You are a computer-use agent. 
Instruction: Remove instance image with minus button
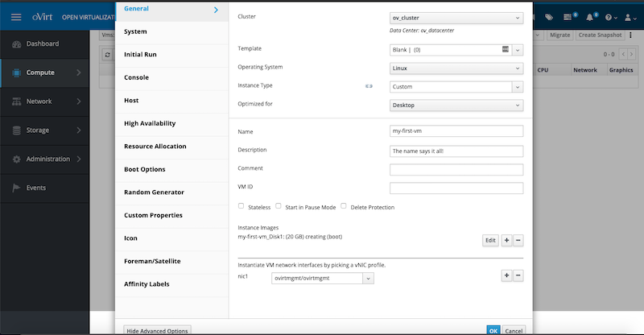[518, 241]
